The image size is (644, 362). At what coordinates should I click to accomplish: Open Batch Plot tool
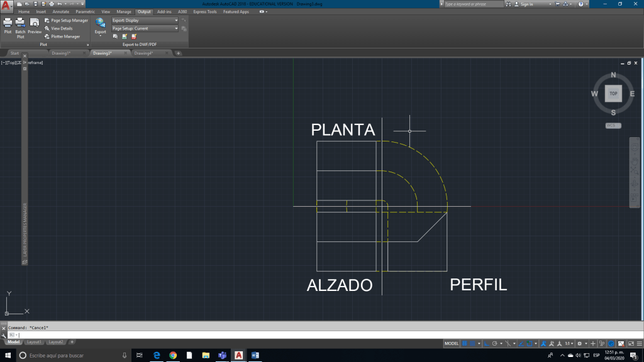pyautogui.click(x=21, y=24)
